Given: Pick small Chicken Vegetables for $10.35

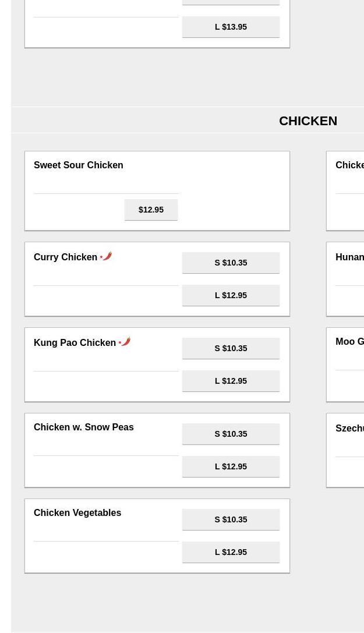Looking at the screenshot, I should pos(231,519).
